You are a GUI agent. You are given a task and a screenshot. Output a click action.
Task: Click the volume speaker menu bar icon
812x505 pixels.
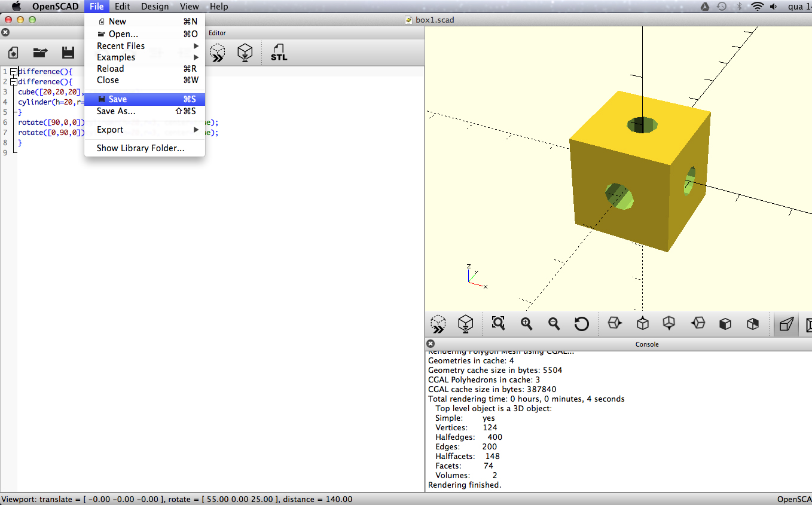point(774,7)
